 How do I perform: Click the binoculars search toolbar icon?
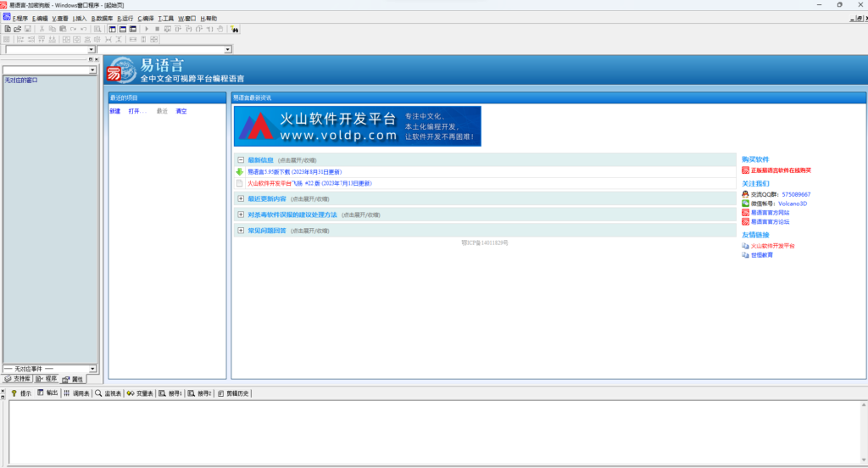point(234,29)
